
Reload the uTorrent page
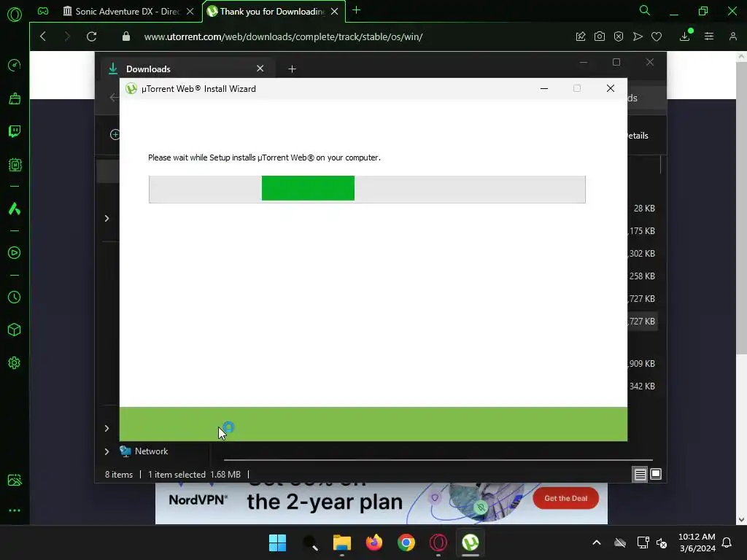click(x=91, y=36)
